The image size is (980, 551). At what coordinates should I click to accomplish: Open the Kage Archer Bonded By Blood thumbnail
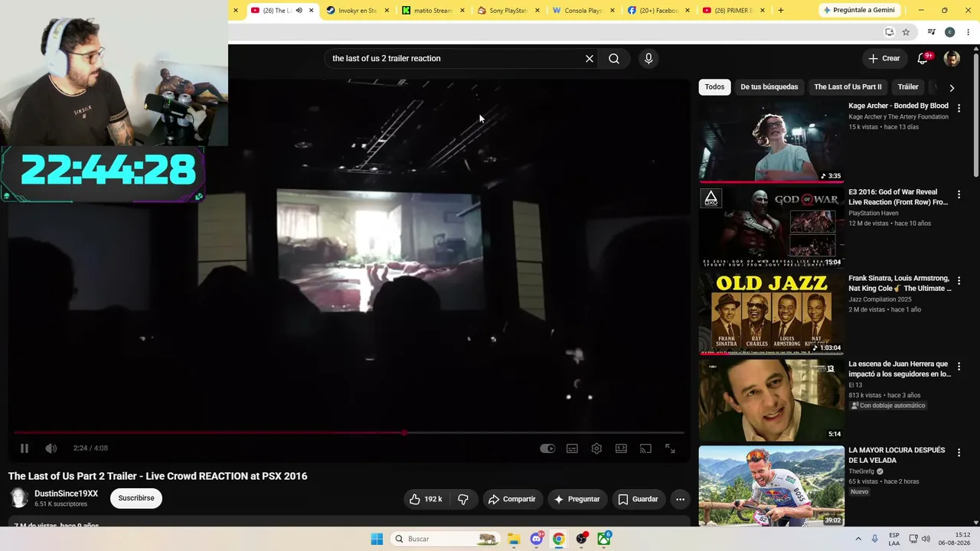point(771,142)
